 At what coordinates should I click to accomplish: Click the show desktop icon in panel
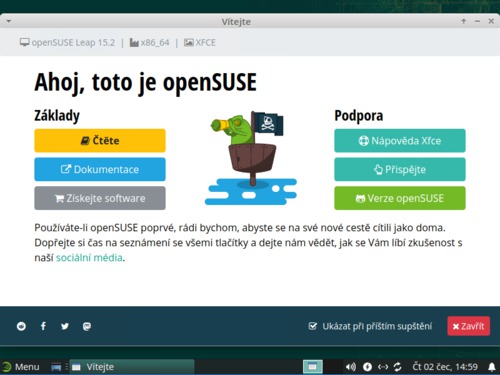point(56,367)
